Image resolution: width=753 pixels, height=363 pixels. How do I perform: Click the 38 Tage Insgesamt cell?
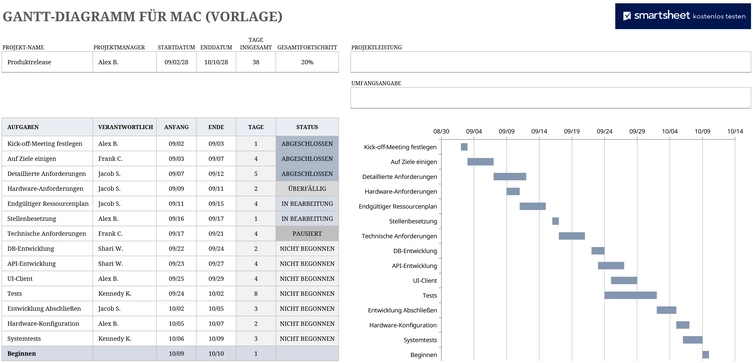point(256,62)
